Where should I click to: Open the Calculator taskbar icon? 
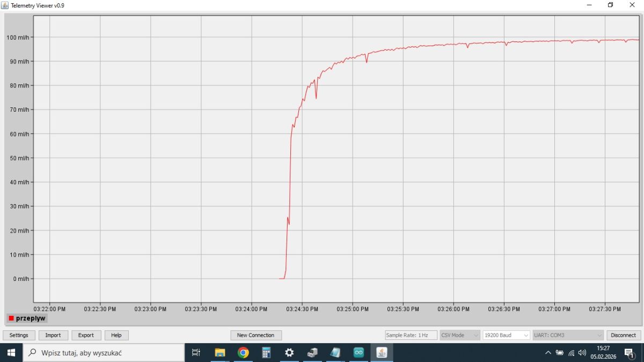click(x=266, y=353)
